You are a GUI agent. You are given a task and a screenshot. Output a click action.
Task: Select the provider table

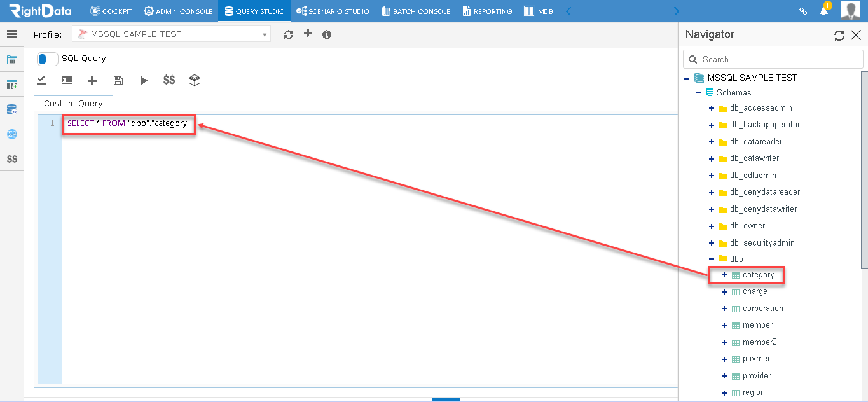(x=756, y=376)
